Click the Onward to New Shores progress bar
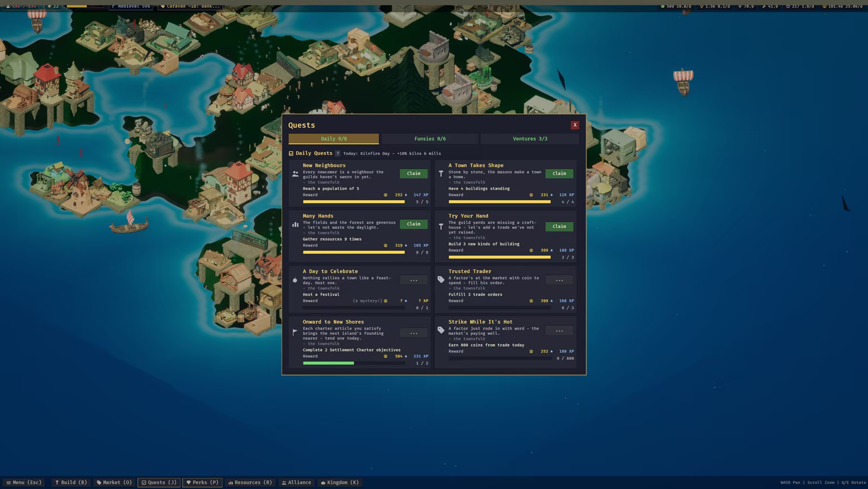The height and width of the screenshot is (489, 868). click(x=354, y=363)
